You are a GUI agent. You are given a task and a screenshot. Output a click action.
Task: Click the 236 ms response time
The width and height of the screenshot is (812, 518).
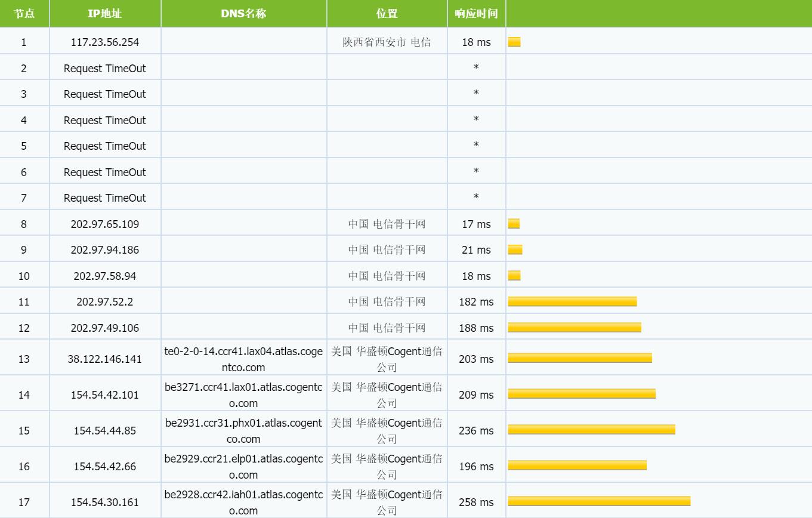click(476, 431)
